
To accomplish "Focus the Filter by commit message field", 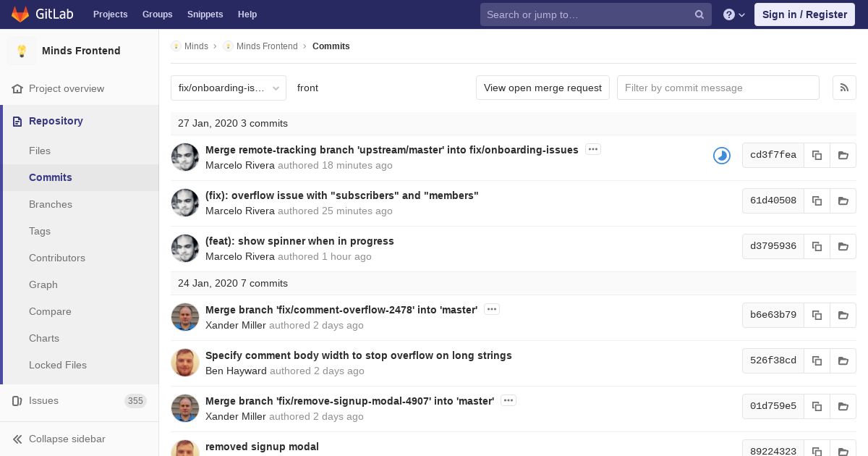I will 718,88.
